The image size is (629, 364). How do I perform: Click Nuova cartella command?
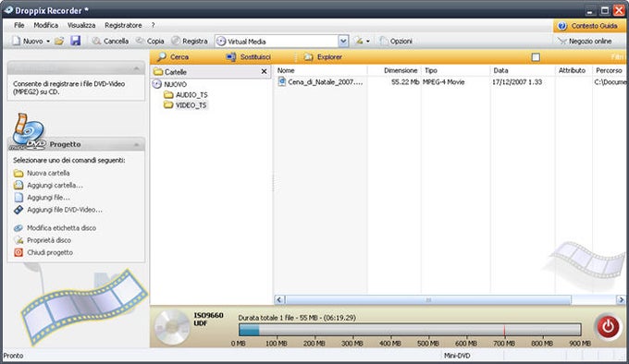coord(42,173)
